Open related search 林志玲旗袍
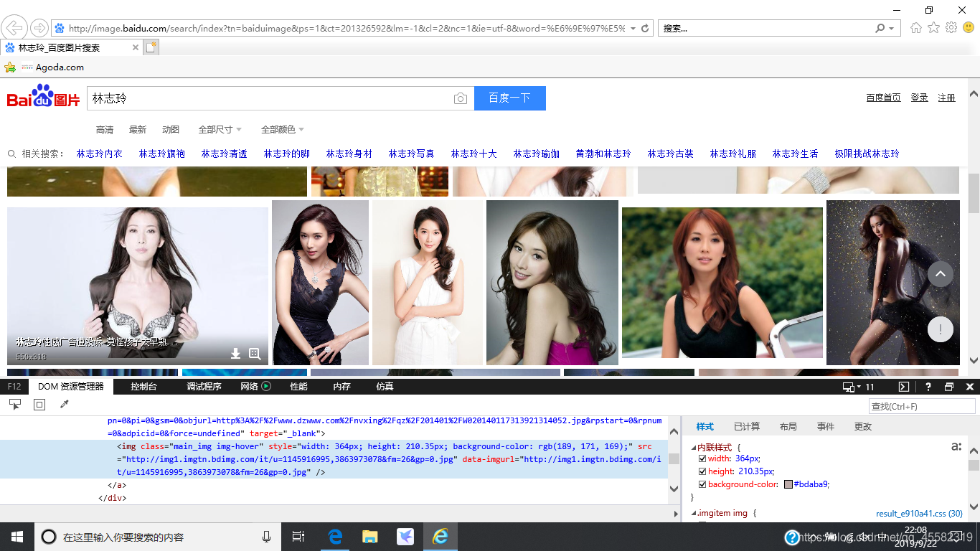 (x=162, y=154)
